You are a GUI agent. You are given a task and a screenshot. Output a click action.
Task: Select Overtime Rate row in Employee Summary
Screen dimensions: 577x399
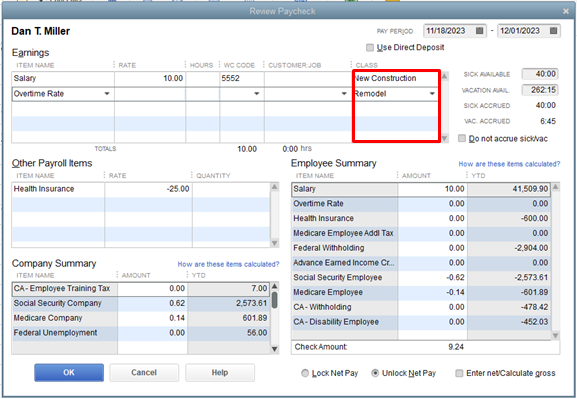click(x=421, y=204)
